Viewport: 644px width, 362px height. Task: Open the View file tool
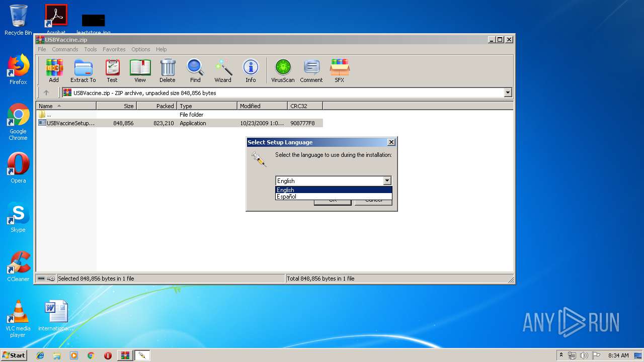(140, 70)
